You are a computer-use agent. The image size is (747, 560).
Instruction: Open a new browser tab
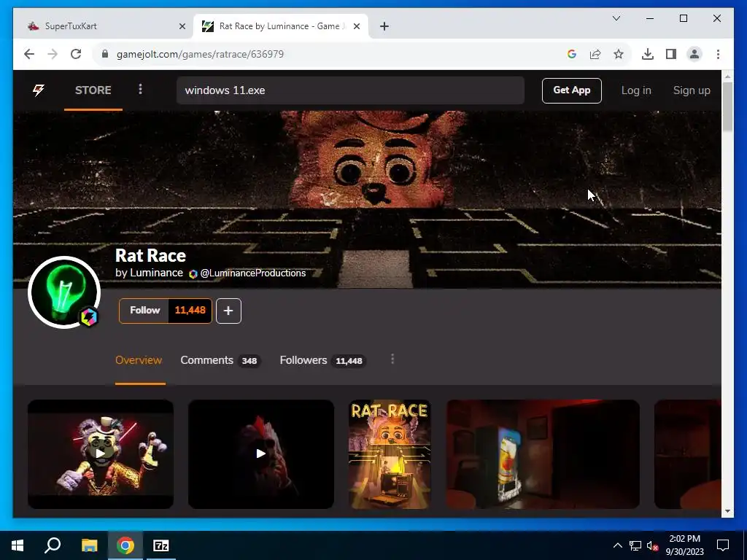tap(384, 26)
